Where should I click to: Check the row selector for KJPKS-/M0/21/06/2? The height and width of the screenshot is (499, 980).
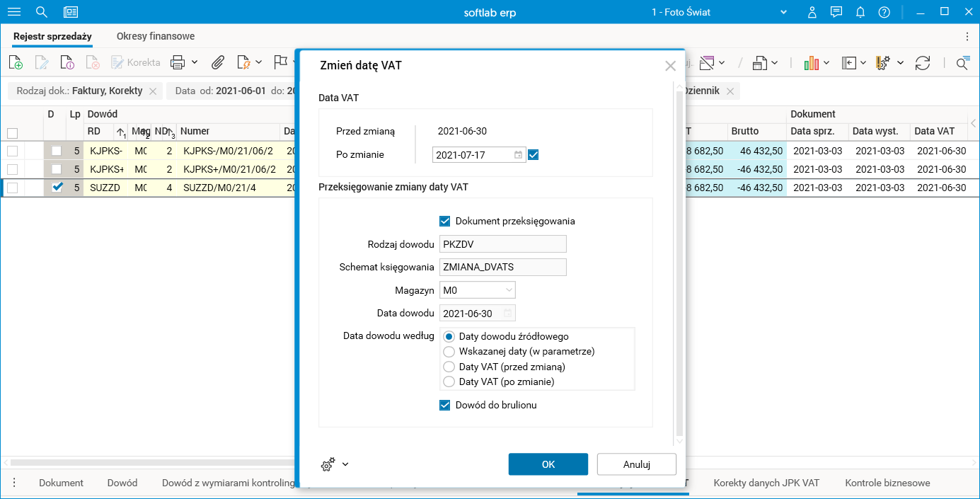pyautogui.click(x=12, y=151)
